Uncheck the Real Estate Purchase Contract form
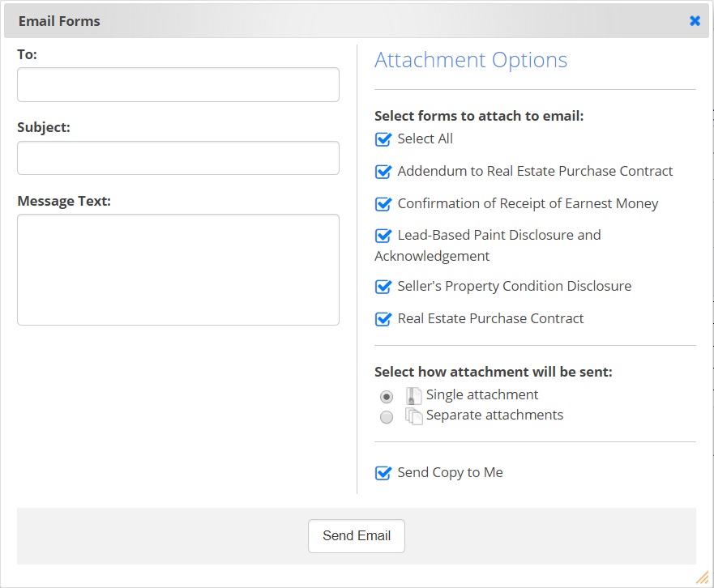 (383, 319)
